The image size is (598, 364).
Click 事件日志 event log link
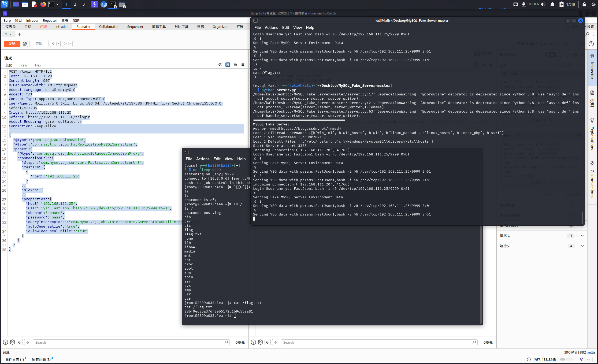click(14, 359)
